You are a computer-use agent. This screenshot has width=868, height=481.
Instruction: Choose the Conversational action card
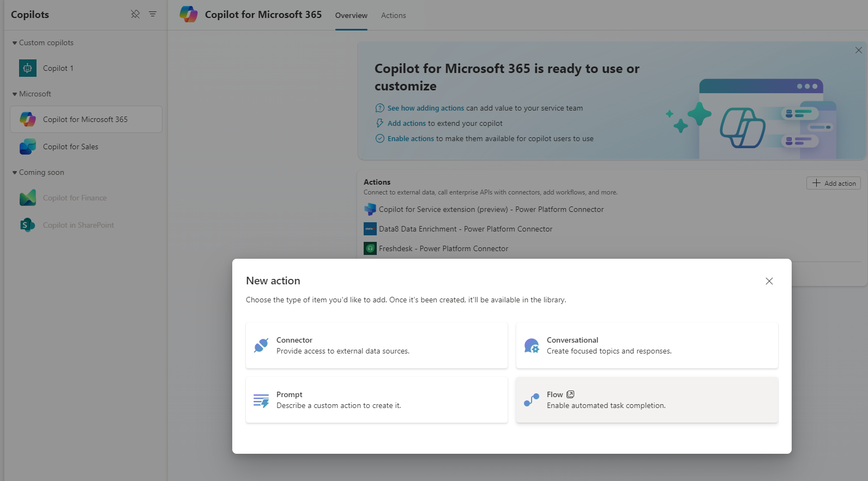click(x=647, y=345)
